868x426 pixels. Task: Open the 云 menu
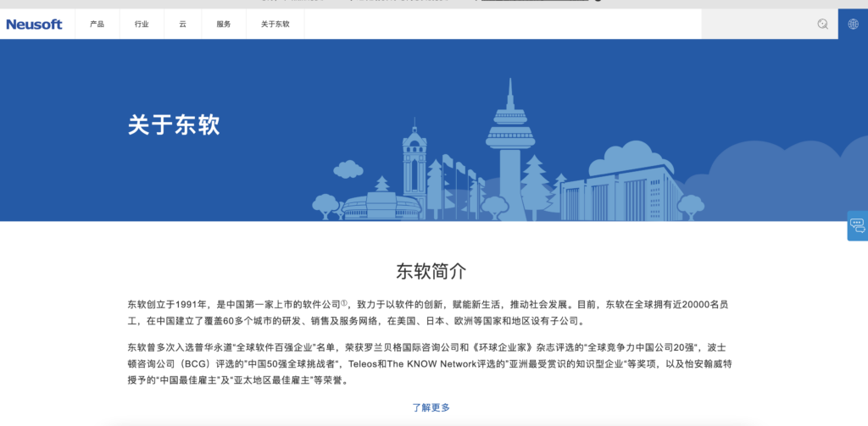pos(183,25)
